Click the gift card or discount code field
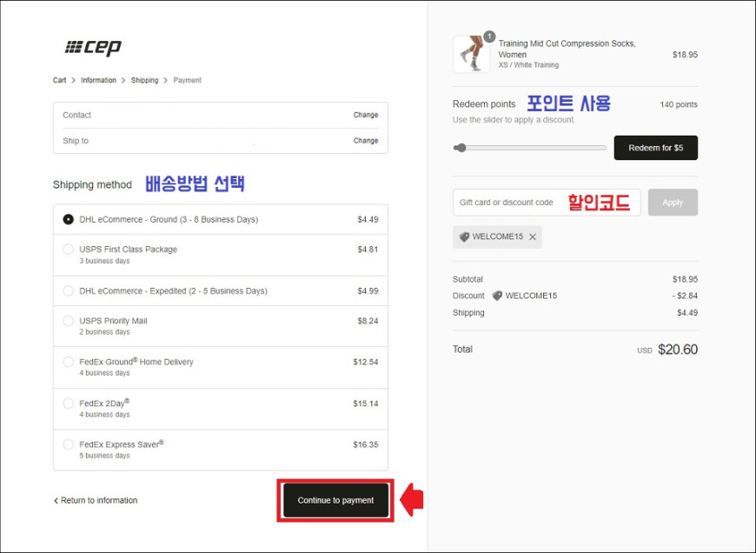Image resolution: width=756 pixels, height=553 pixels. (x=547, y=203)
